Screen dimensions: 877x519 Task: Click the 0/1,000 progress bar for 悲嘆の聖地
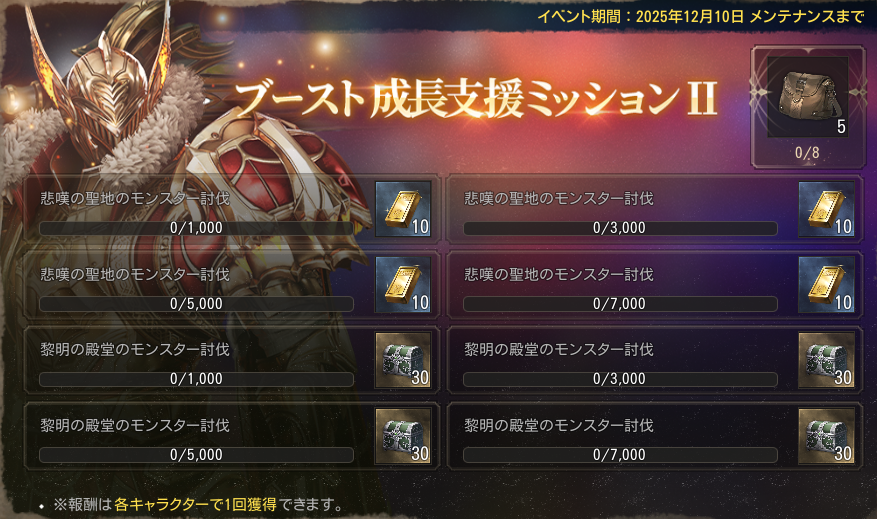[x=196, y=228]
